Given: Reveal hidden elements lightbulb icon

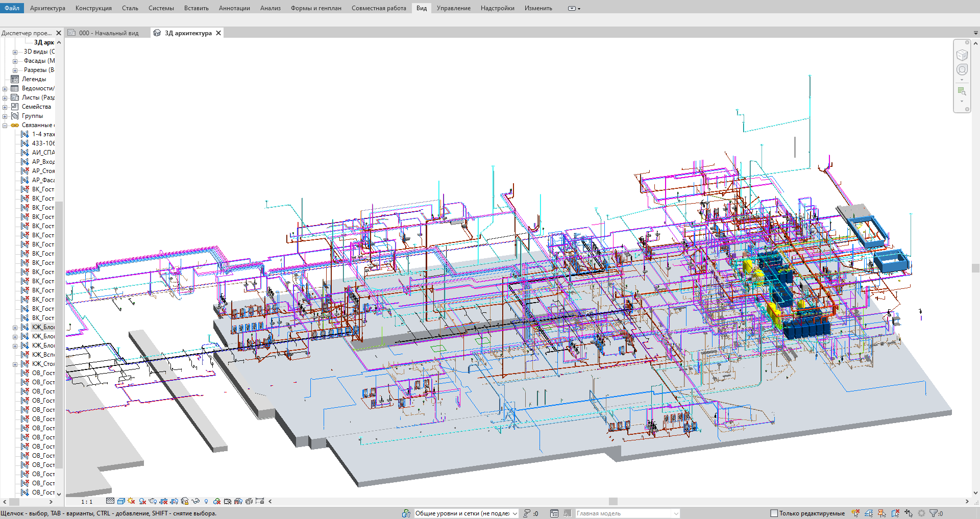Looking at the screenshot, I should tap(206, 501).
